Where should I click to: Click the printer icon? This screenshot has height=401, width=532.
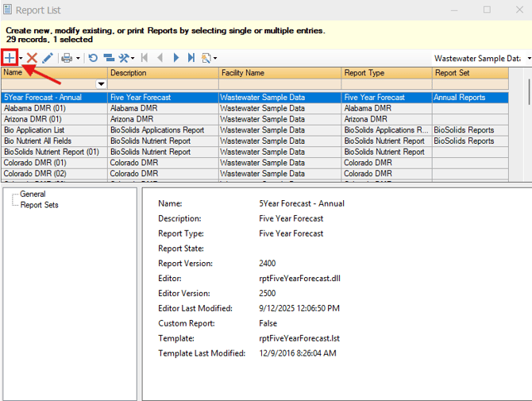[67, 58]
